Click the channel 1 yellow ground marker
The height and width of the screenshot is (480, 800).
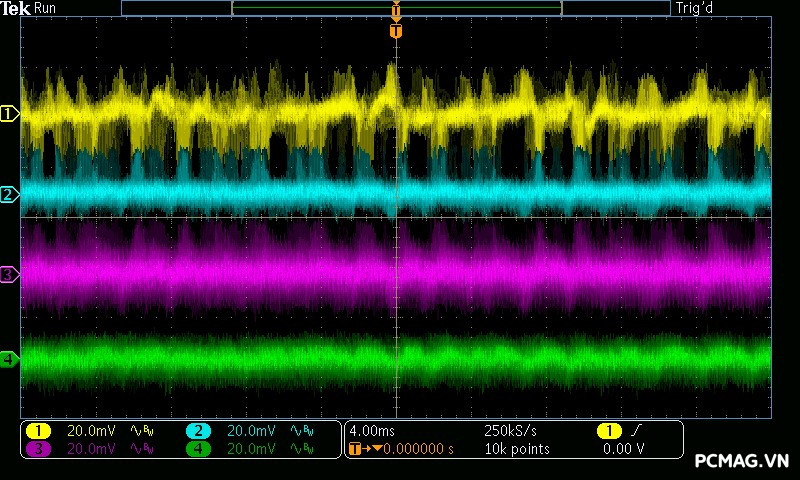pyautogui.click(x=9, y=114)
